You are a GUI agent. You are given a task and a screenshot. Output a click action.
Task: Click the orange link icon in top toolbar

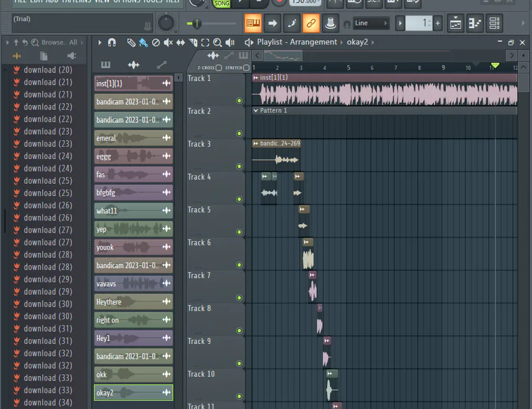(311, 23)
